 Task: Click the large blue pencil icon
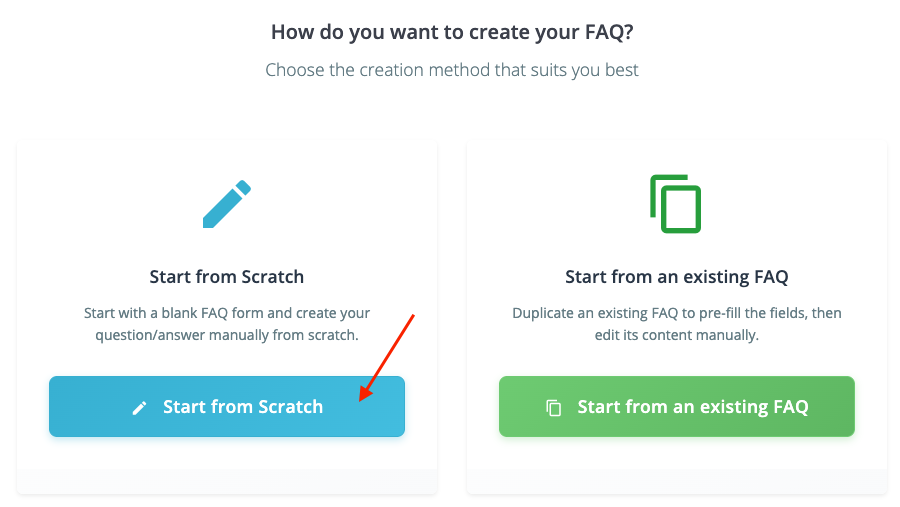pos(226,204)
